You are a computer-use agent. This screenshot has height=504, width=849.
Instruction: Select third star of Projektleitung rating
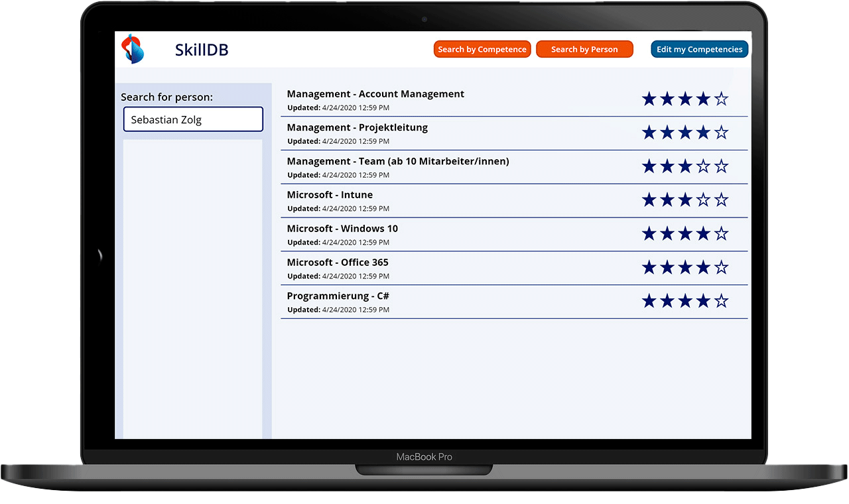[x=685, y=133]
